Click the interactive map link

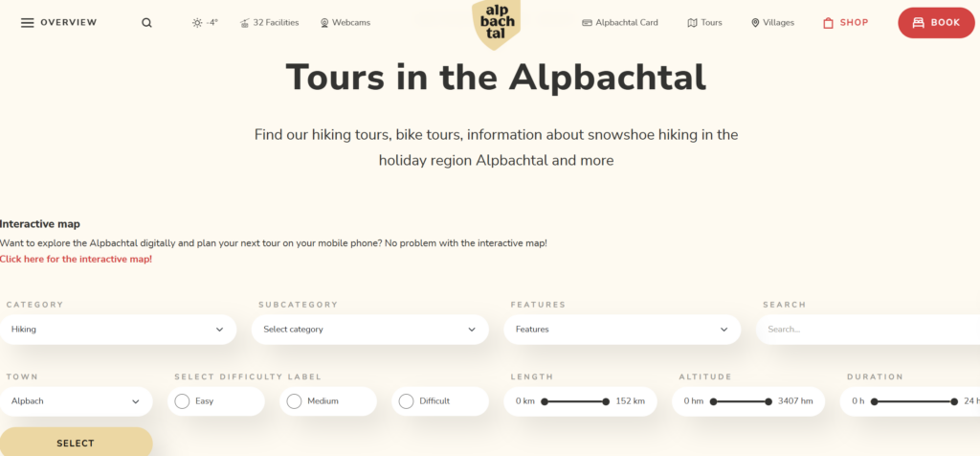click(76, 260)
